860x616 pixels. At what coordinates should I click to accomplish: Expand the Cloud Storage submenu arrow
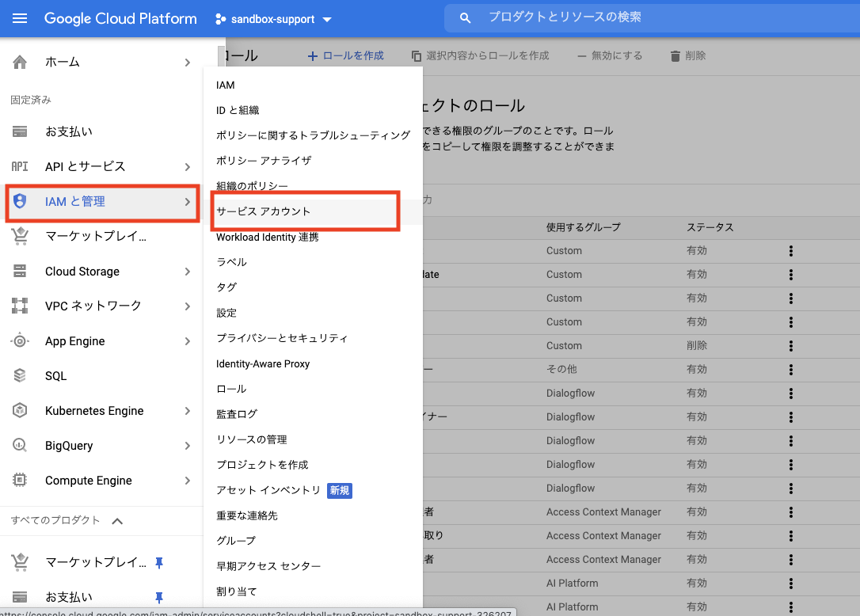click(188, 272)
